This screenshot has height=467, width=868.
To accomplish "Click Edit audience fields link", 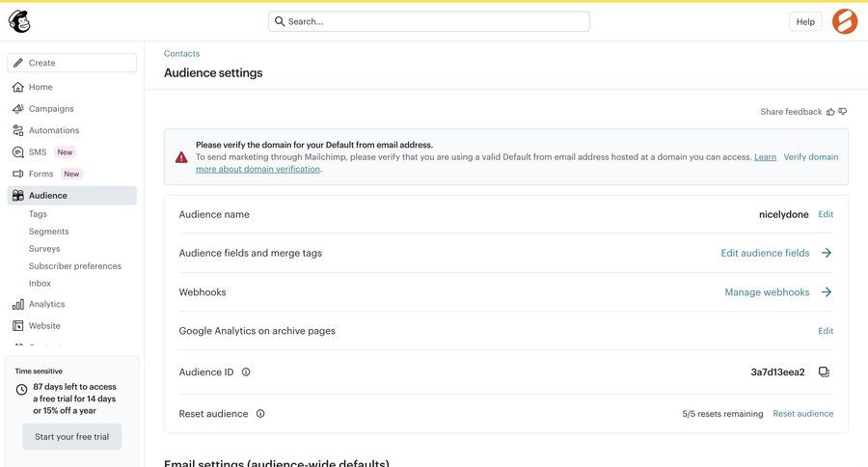I will [765, 253].
